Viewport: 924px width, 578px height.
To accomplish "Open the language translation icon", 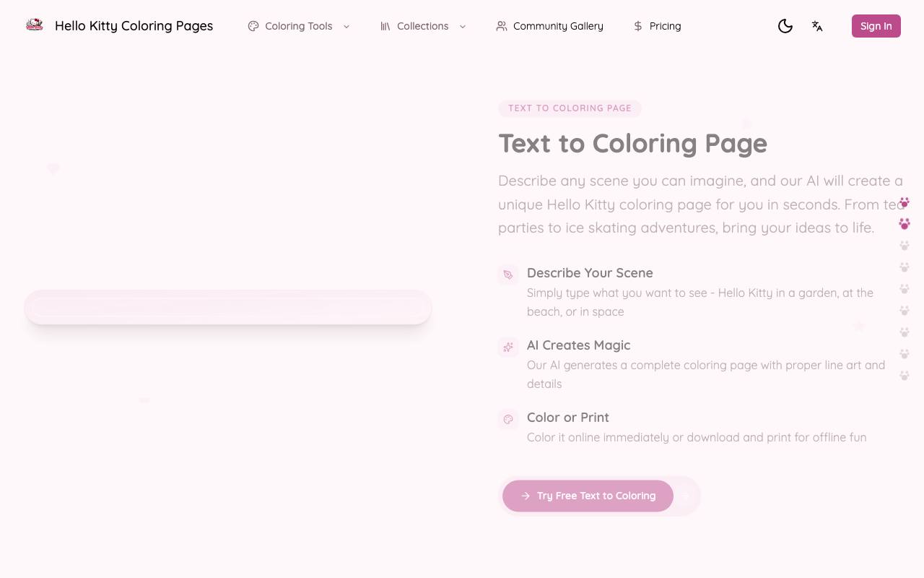I will click(817, 26).
